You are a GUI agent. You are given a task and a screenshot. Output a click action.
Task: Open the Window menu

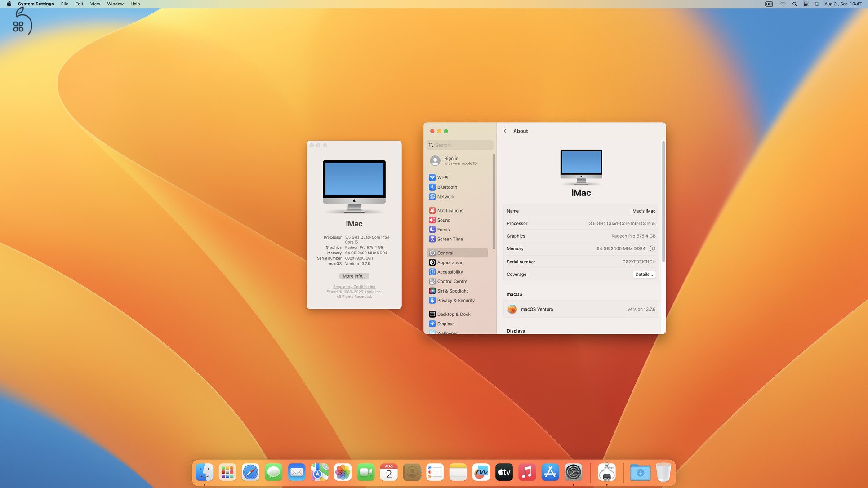[x=115, y=4]
